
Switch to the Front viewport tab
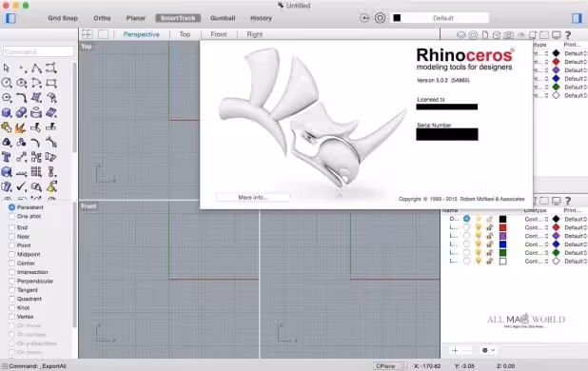tap(219, 34)
